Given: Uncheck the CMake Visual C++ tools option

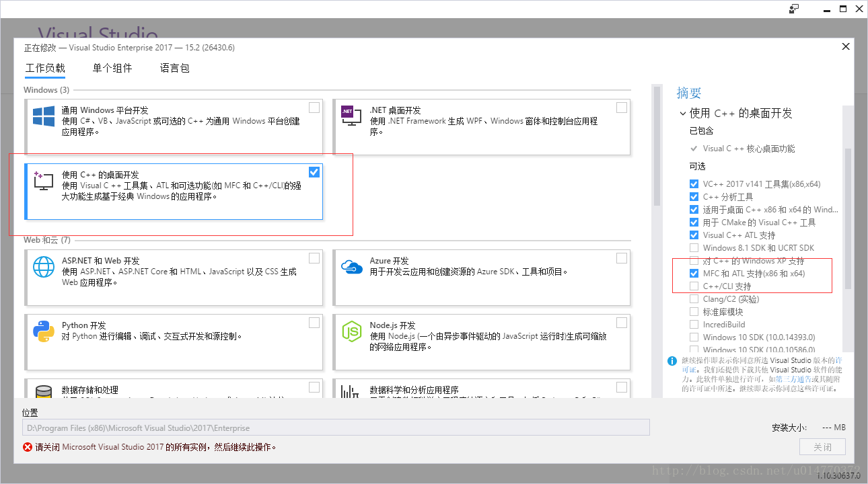Looking at the screenshot, I should 694,223.
